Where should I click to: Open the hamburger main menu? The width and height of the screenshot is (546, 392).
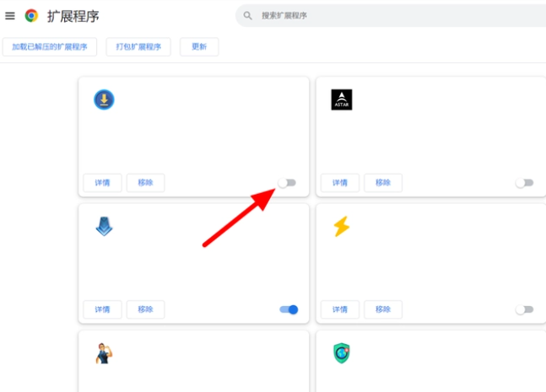(10, 16)
